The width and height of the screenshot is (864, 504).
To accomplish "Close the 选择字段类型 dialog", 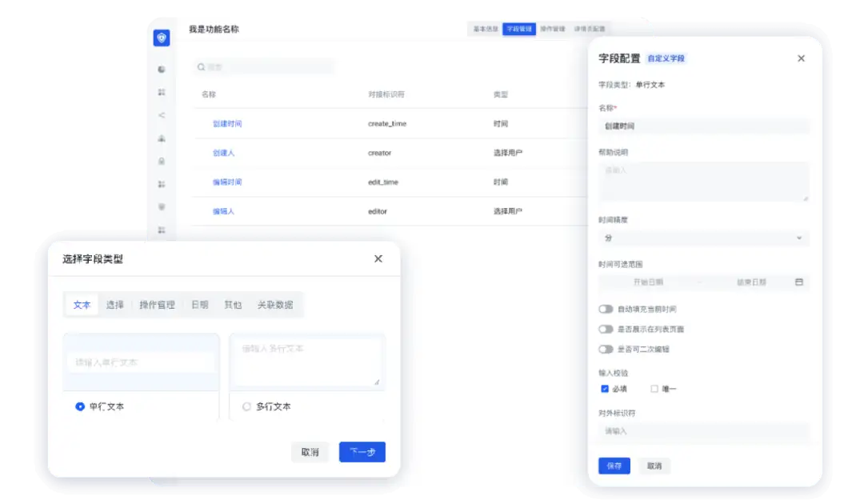I will click(378, 259).
